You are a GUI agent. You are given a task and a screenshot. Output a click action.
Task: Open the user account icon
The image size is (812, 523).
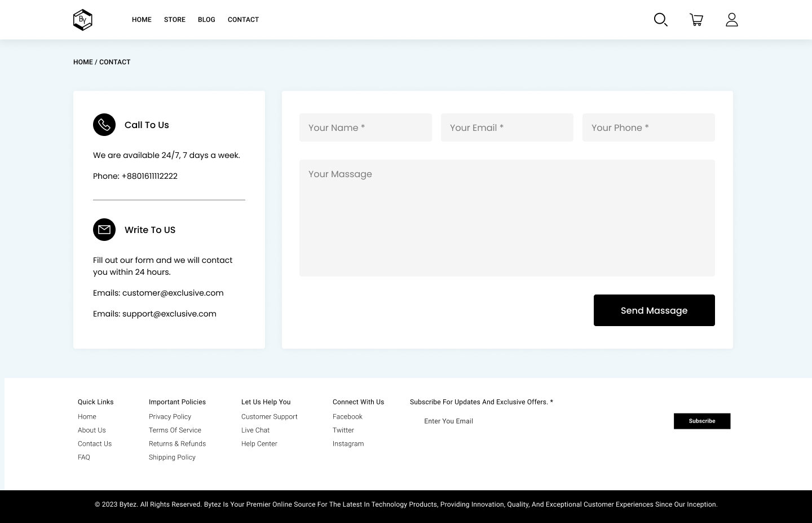[x=732, y=20]
